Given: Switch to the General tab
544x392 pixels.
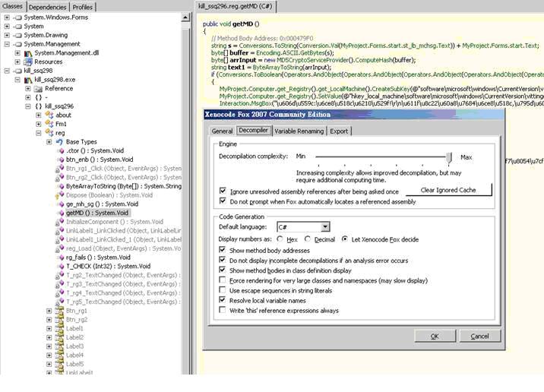Looking at the screenshot, I should point(222,131).
